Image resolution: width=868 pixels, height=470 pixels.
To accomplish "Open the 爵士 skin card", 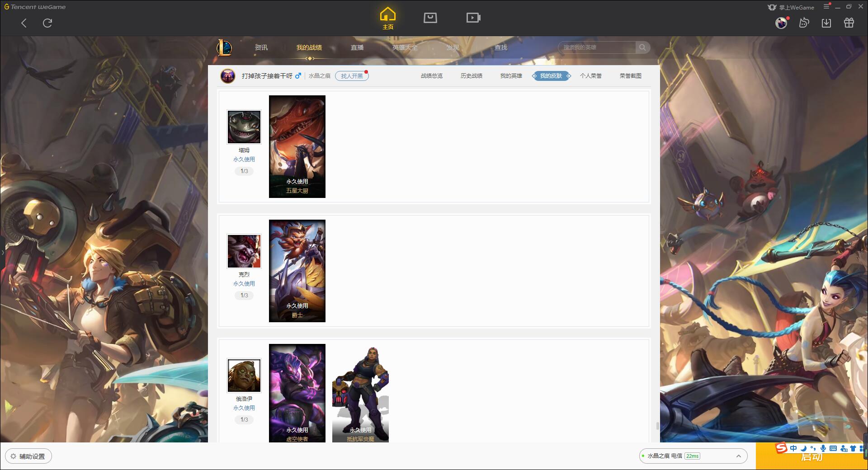I will coord(297,271).
